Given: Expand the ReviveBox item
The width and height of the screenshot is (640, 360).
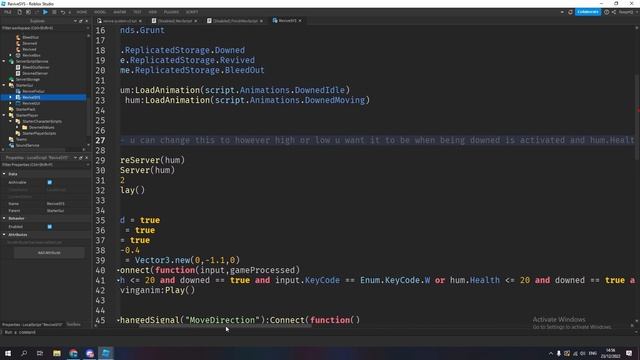Looking at the screenshot, I should click(x=11, y=55).
